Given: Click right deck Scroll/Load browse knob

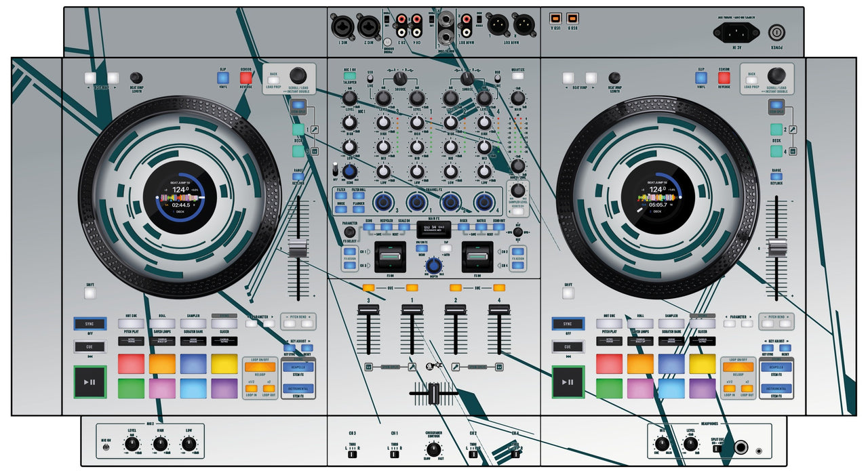Looking at the screenshot, I should tap(776, 75).
